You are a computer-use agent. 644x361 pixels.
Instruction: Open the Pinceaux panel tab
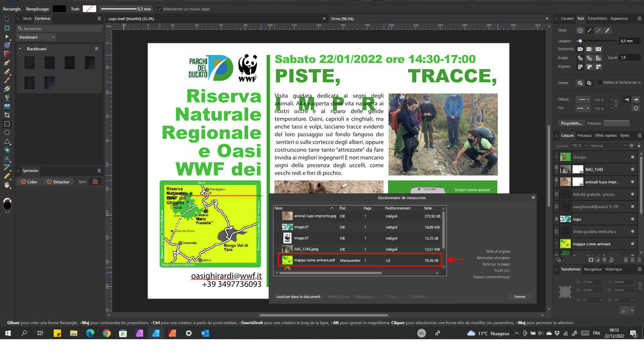[584, 135]
